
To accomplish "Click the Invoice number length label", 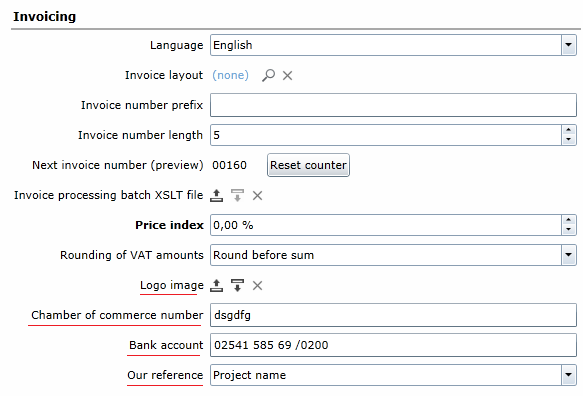I will click(140, 135).
